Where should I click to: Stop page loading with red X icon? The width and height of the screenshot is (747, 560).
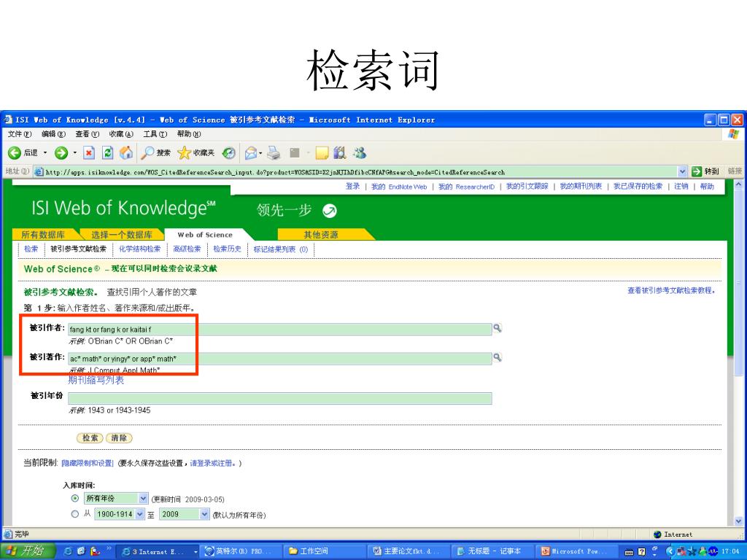[x=88, y=152]
